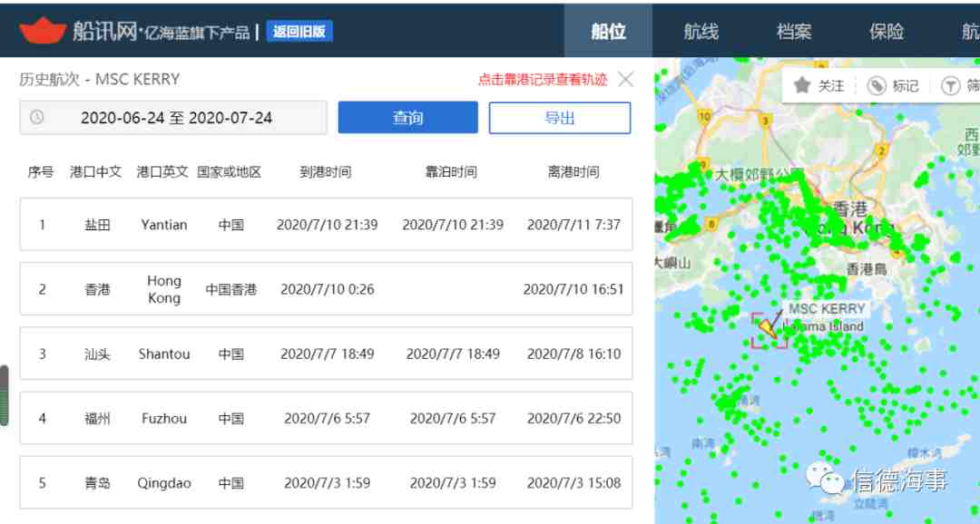This screenshot has height=524, width=980.
Task: Click the 2020/7/11 7:37 departure time
Action: pyautogui.click(x=573, y=224)
